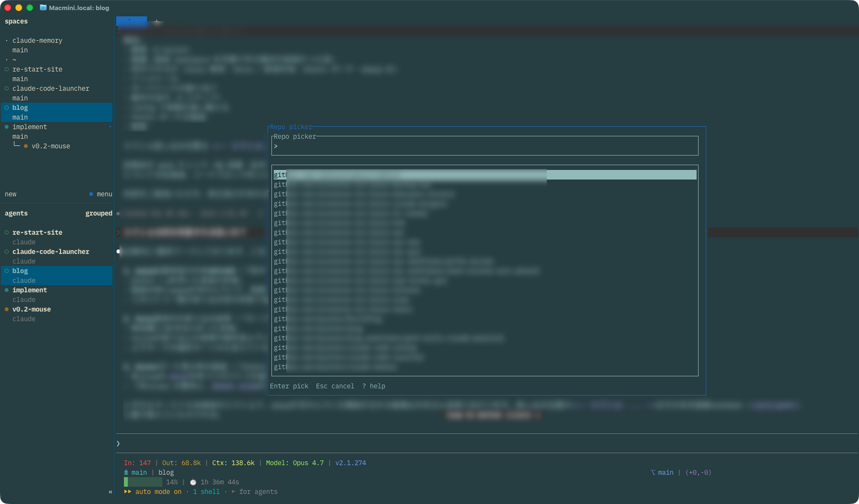Image resolution: width=859 pixels, height=504 pixels.
Task: Toggle the grouped view for agents
Action: 99,213
